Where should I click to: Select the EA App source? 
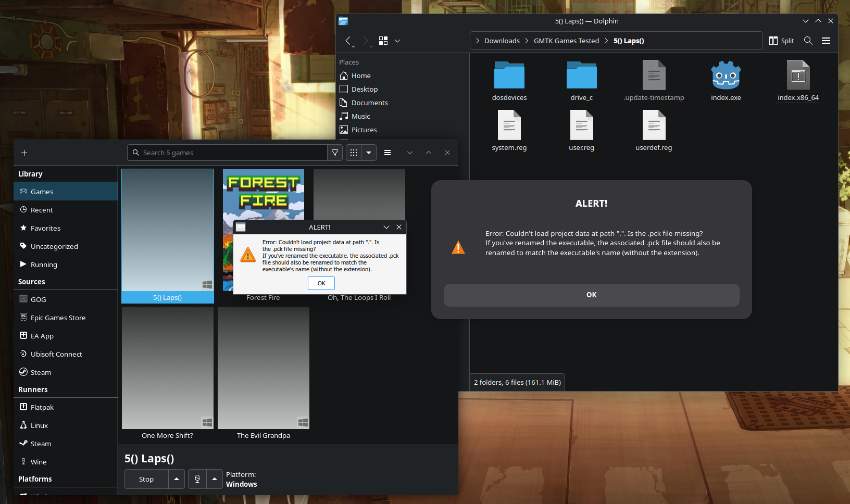coord(66,336)
